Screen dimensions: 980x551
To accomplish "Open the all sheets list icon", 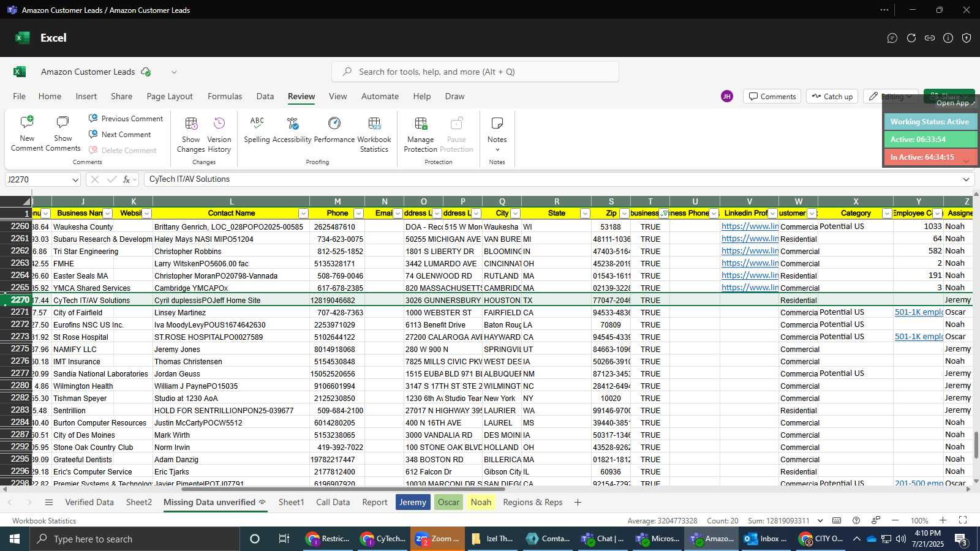I will pos(49,503).
